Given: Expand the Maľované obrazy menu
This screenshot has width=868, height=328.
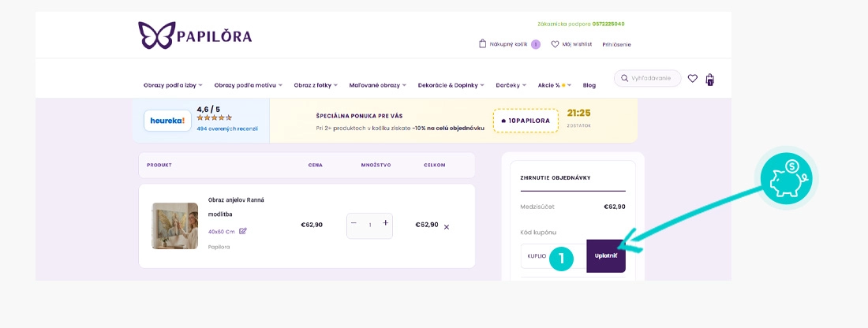Looking at the screenshot, I should point(378,85).
